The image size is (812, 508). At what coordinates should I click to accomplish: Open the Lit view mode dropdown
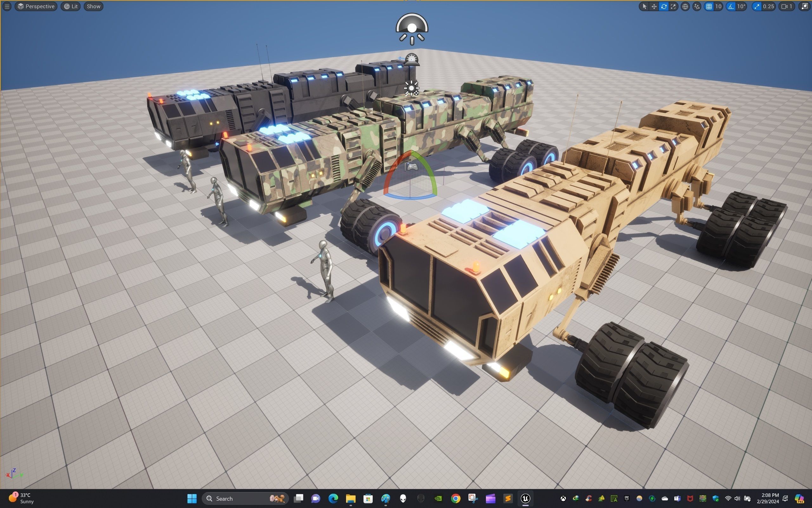(x=70, y=6)
